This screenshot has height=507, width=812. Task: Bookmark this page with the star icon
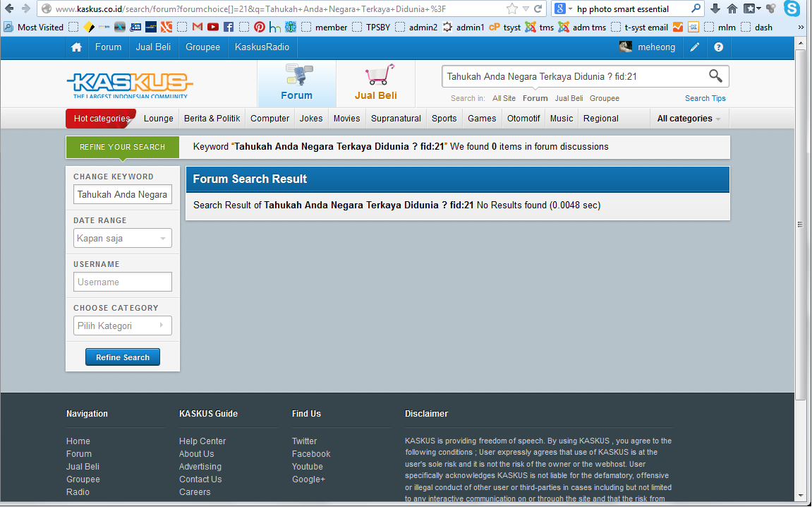[511, 8]
